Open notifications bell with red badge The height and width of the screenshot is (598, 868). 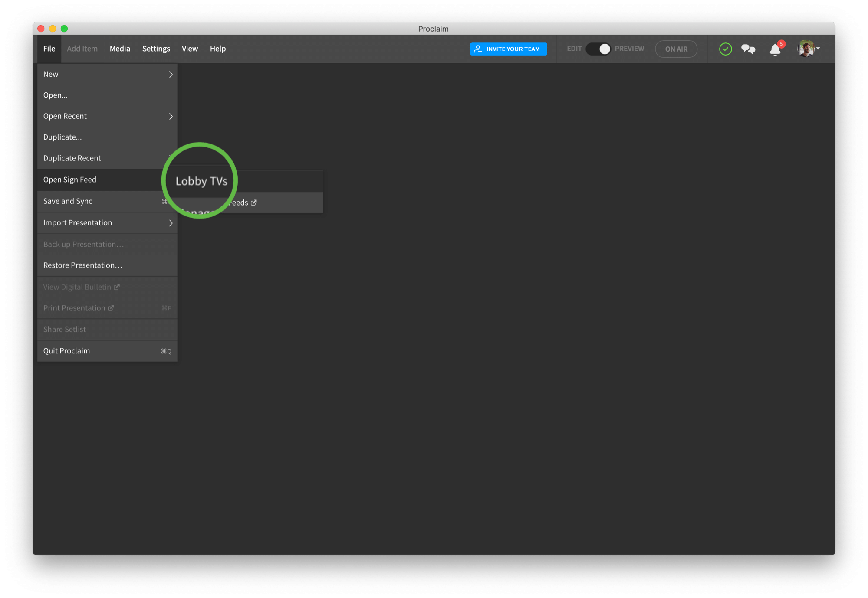[775, 49]
